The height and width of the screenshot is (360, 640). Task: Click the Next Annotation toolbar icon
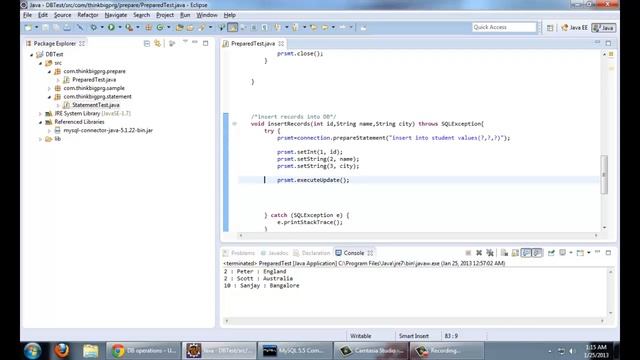[x=278, y=27]
